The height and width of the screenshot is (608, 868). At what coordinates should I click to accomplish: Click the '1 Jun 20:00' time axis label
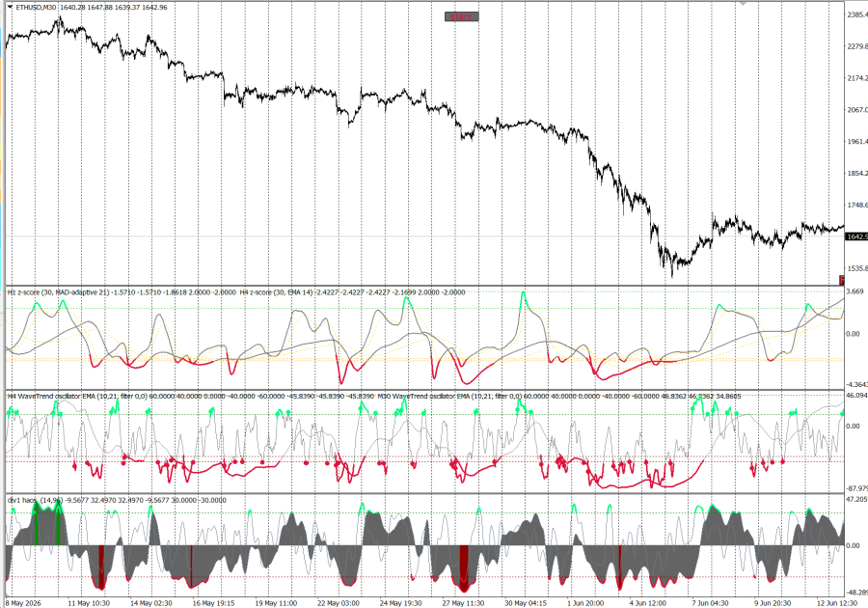pos(585,603)
